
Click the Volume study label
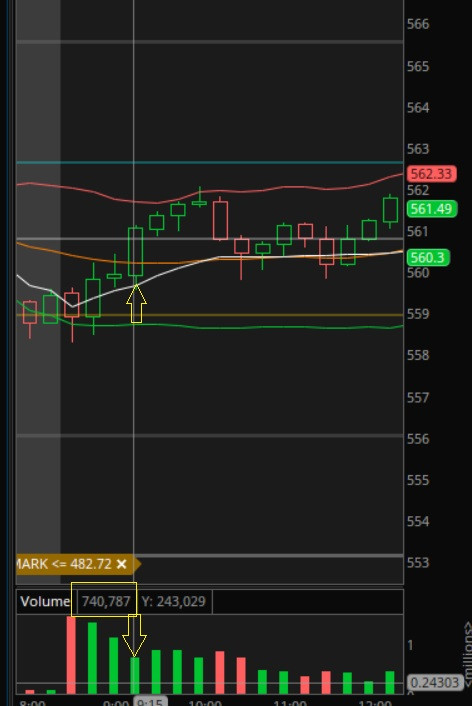[x=45, y=601]
